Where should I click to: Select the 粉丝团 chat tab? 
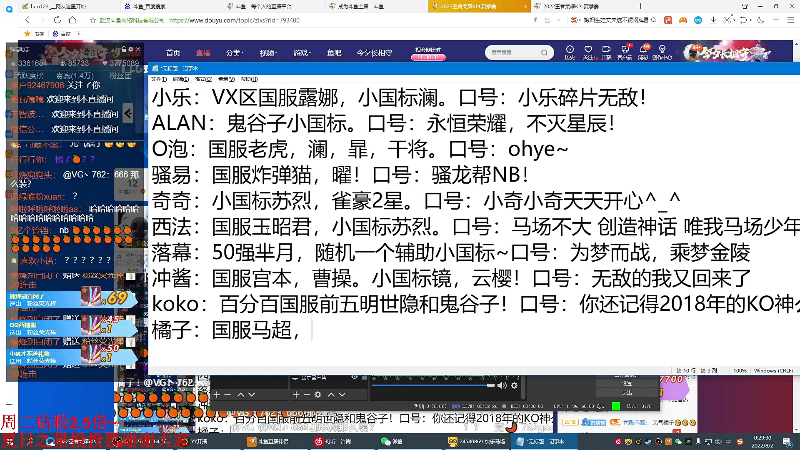tap(120, 75)
